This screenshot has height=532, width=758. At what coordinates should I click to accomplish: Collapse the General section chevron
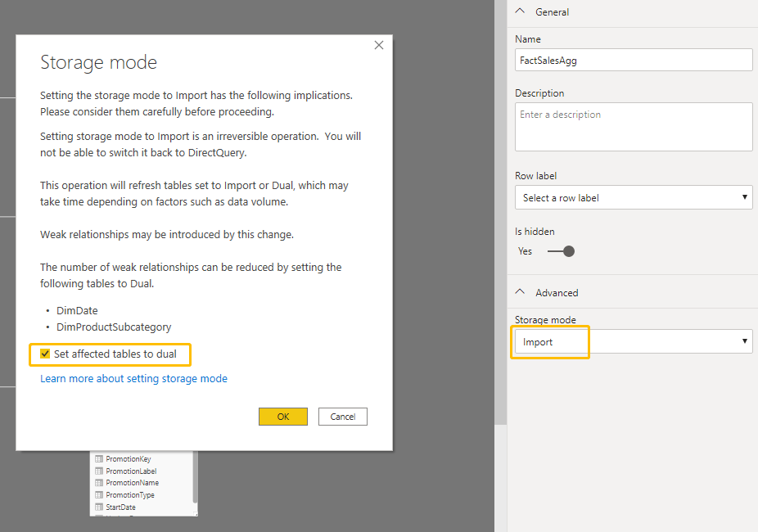click(520, 11)
